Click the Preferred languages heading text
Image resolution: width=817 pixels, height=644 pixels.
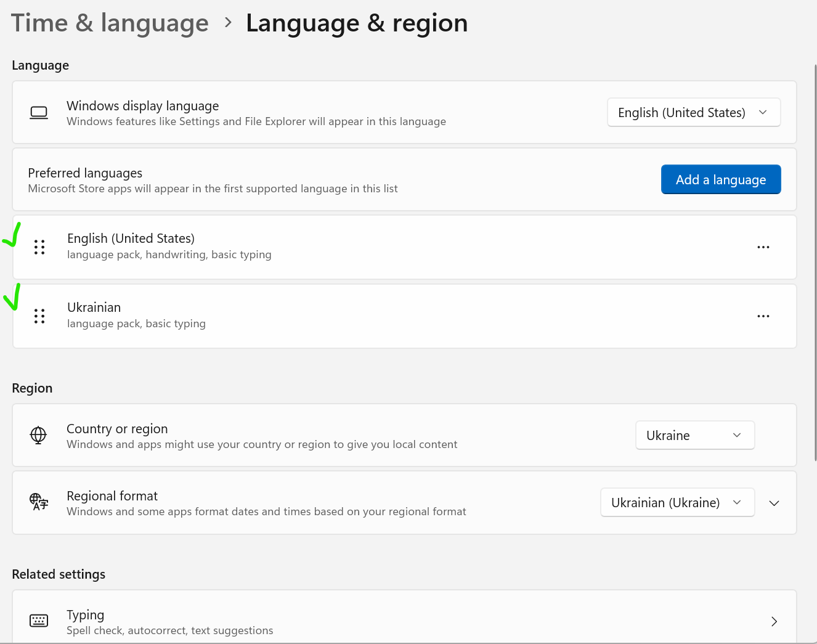point(85,173)
